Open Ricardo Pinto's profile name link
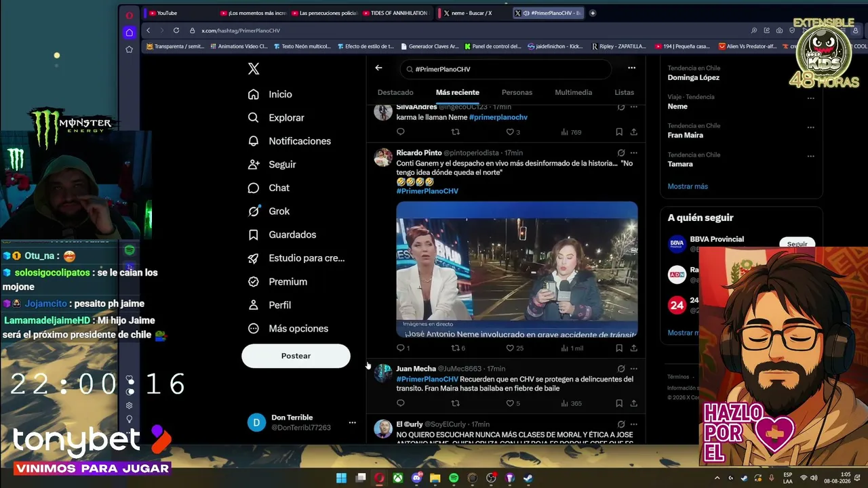This screenshot has height=488, width=868. 419,153
